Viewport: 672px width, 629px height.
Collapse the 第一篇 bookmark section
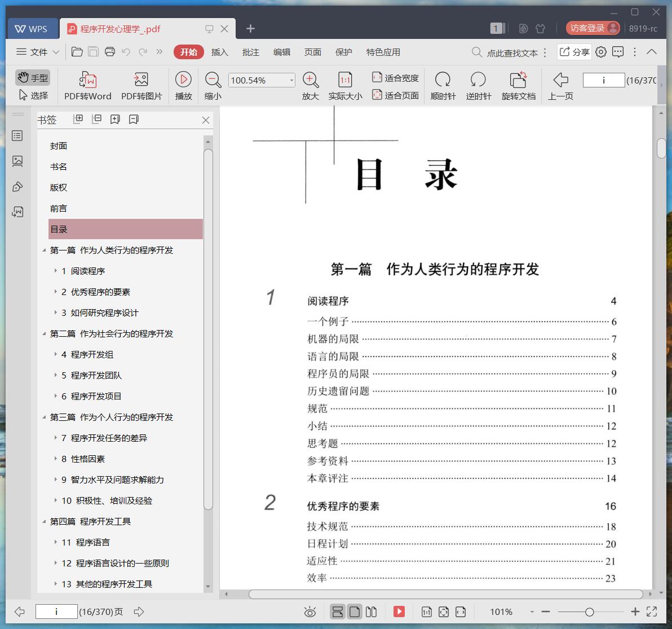pos(44,250)
